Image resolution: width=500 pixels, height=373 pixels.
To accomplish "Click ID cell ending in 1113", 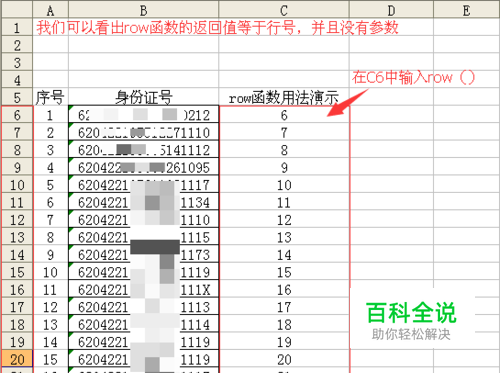I will [143, 307].
